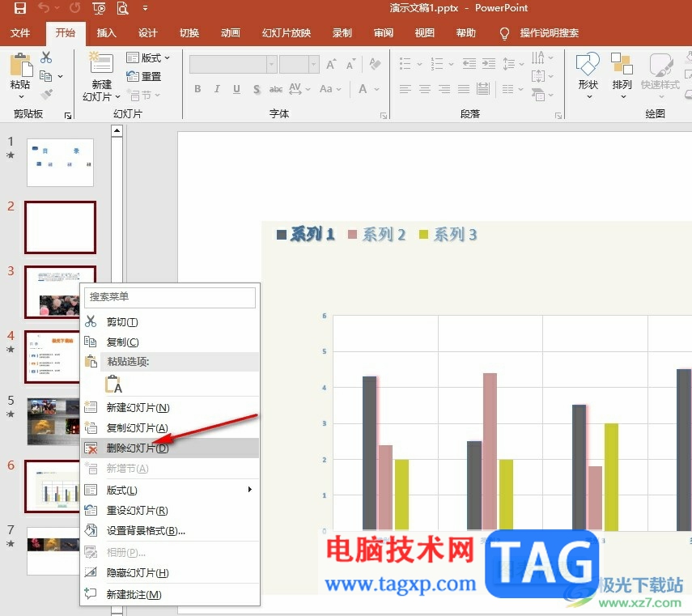This screenshot has width=692, height=616.
Task: Switch to the Animations (动画) tab
Action: 231,33
